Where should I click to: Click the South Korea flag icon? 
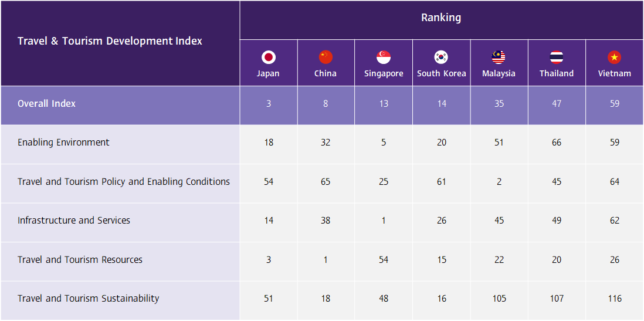(441, 57)
